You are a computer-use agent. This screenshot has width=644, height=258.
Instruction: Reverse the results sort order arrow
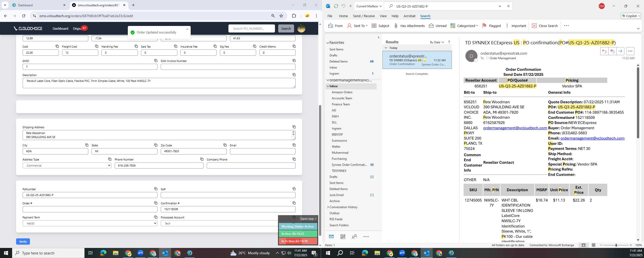[449, 42]
